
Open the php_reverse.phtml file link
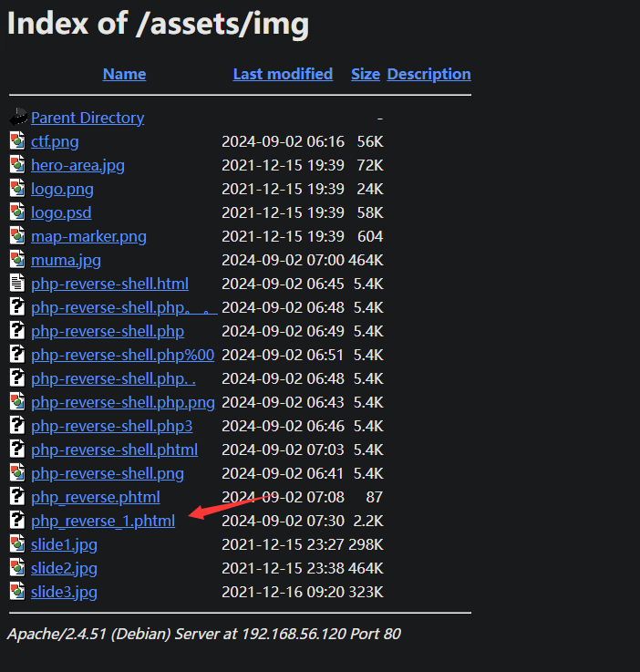pos(95,497)
